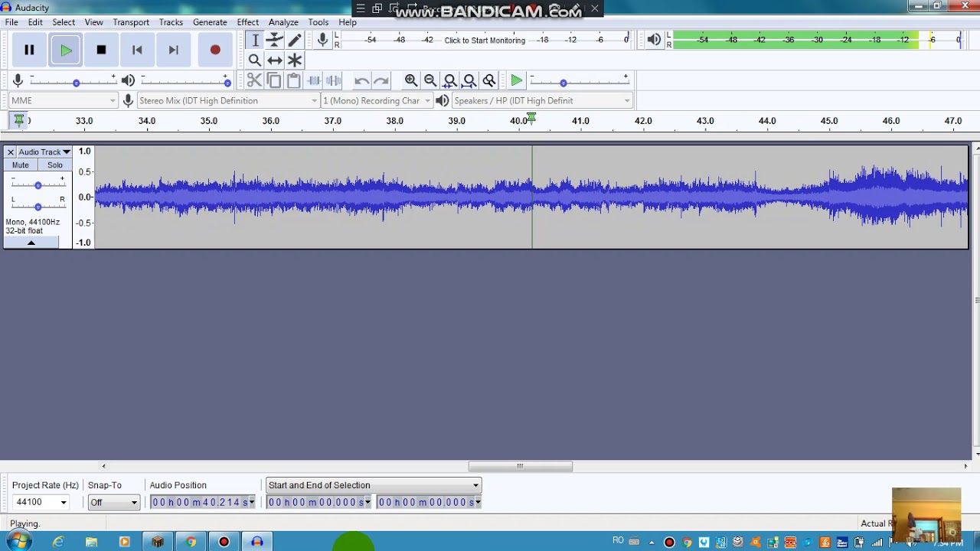The image size is (980, 551).
Task: Fit project to window width
Action: tap(469, 80)
